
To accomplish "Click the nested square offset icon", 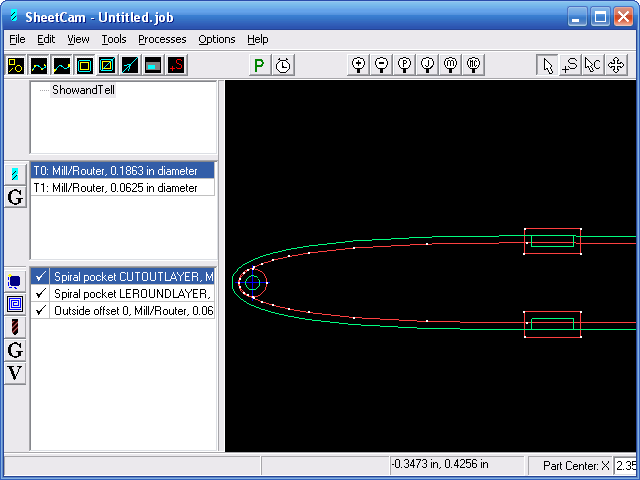I will pyautogui.click(x=84, y=65).
